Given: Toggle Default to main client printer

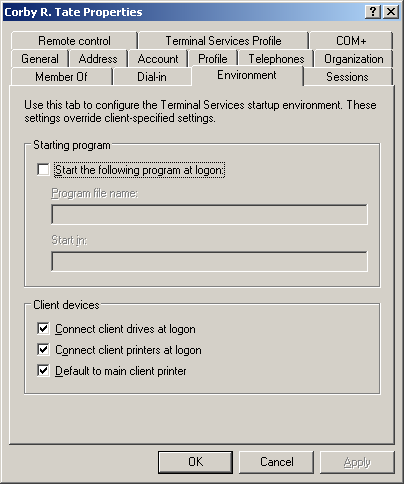Looking at the screenshot, I should pyautogui.click(x=43, y=370).
